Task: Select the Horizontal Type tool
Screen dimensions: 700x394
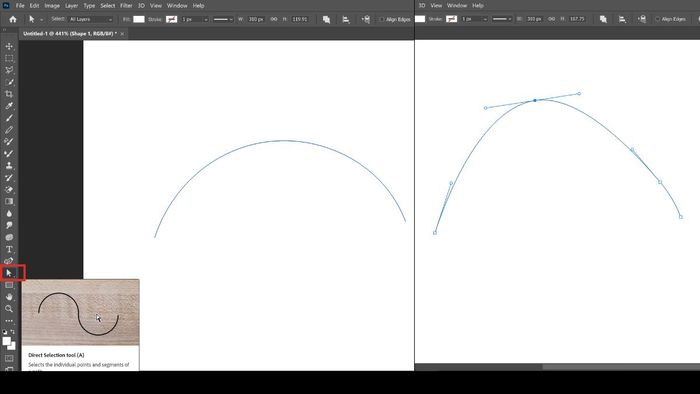Action: tap(9, 249)
